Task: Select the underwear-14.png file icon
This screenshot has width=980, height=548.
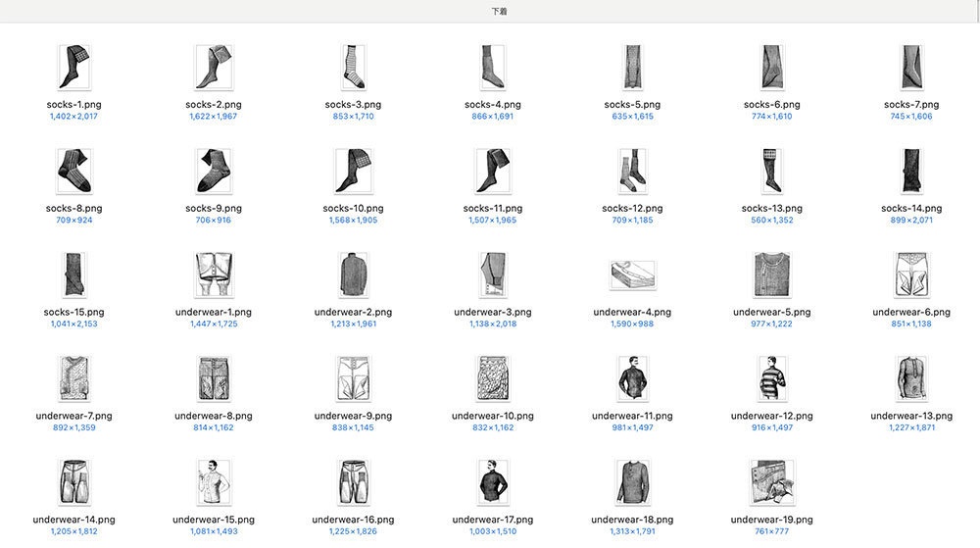Action: pyautogui.click(x=73, y=481)
